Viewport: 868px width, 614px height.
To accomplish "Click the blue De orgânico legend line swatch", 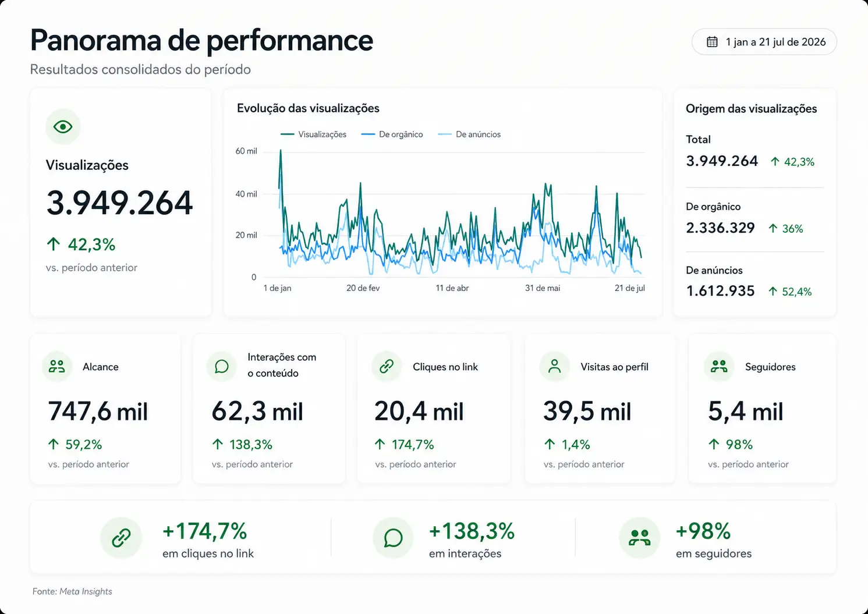I will (368, 134).
